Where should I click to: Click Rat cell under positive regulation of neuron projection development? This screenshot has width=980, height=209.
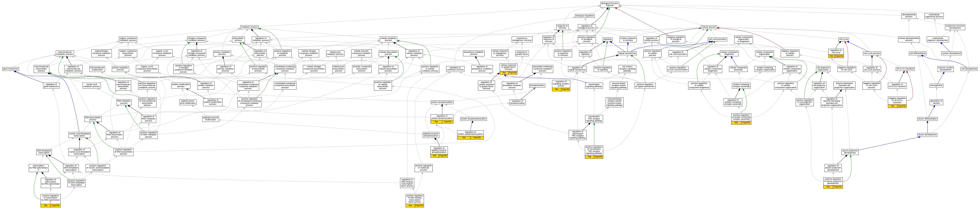coord(828,187)
